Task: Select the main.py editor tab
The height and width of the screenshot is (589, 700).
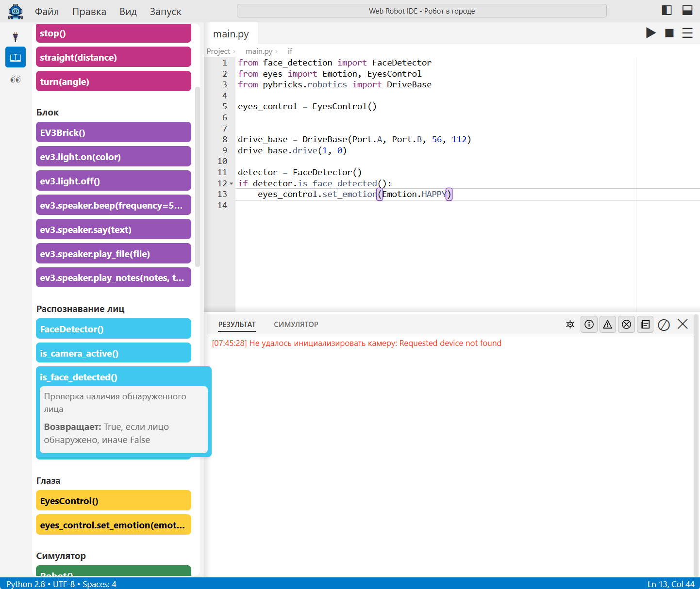Action: tap(231, 33)
